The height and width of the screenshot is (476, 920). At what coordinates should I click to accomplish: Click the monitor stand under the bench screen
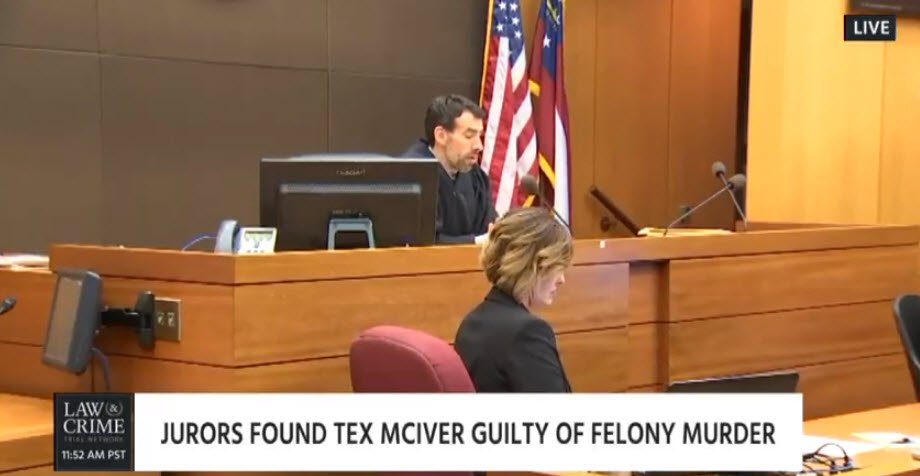351,232
